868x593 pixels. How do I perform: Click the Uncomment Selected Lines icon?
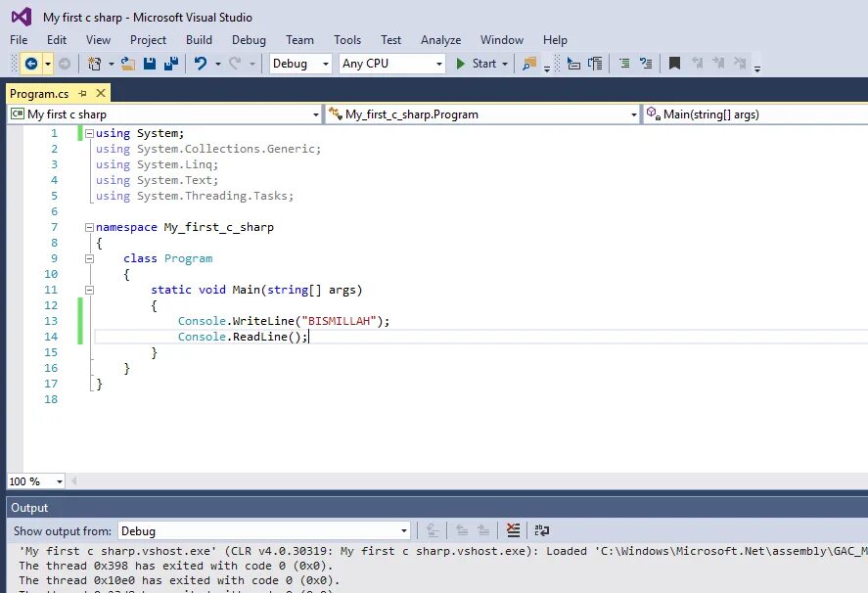point(646,64)
